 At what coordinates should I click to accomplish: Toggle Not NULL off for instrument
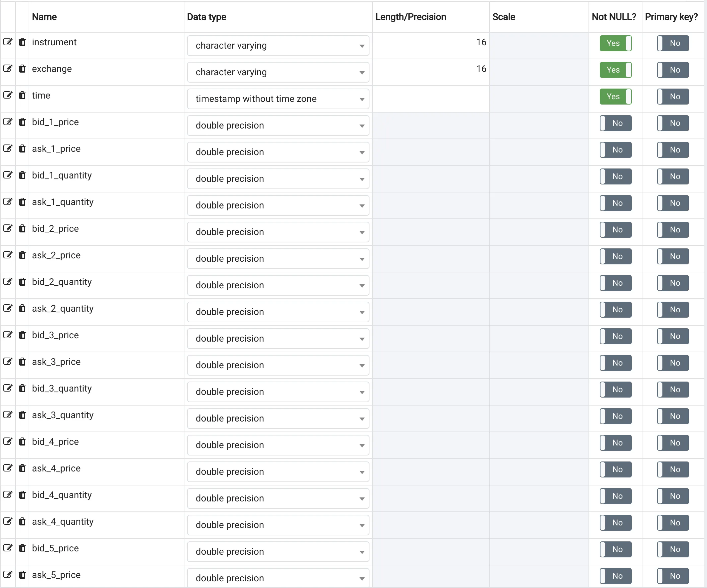[615, 43]
